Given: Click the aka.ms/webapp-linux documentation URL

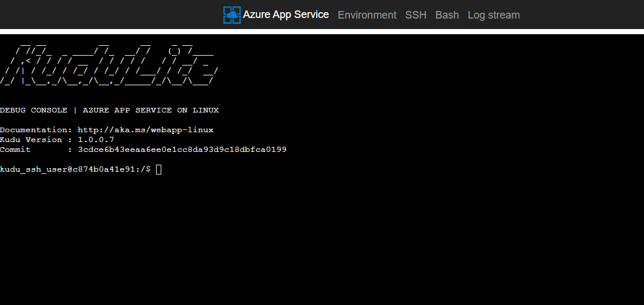Looking at the screenshot, I should click(145, 130).
